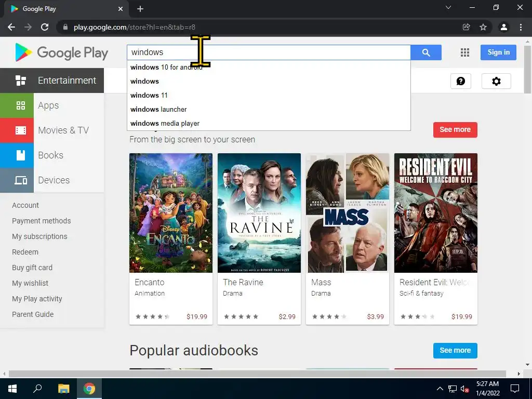Click See more for Popular audiobooks

pyautogui.click(x=455, y=351)
